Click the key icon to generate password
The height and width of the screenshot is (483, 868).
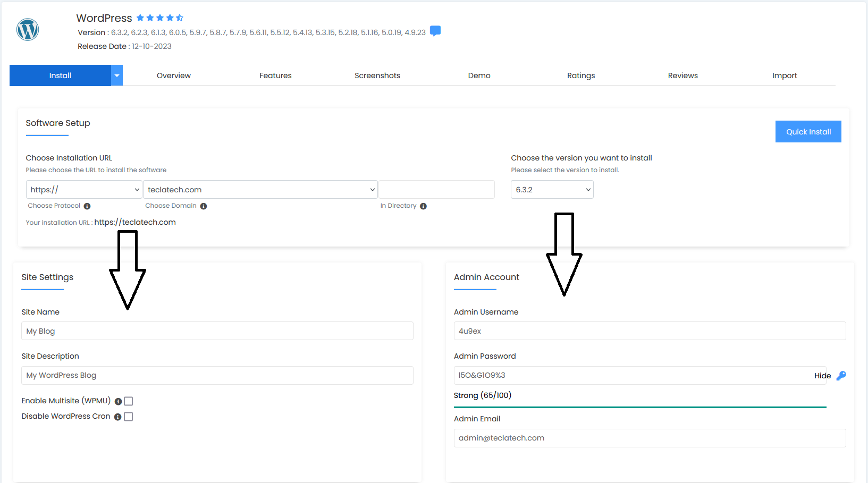(841, 376)
